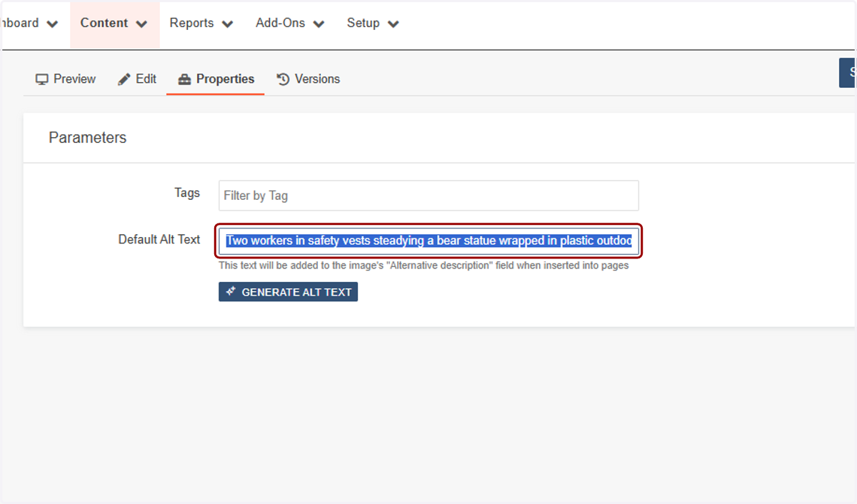Open the Reports menu
The height and width of the screenshot is (504, 857).
[x=201, y=24]
